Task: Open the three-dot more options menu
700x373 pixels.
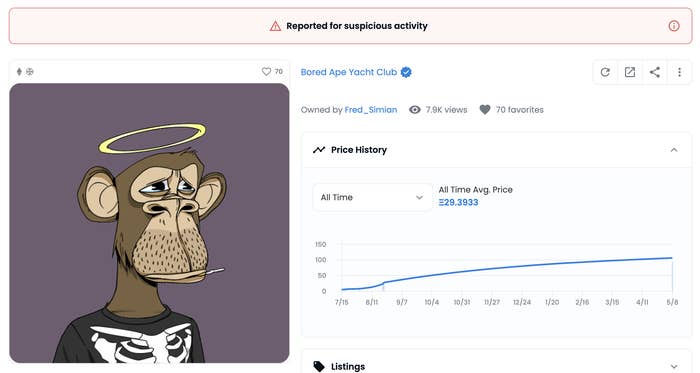Action: [x=679, y=72]
